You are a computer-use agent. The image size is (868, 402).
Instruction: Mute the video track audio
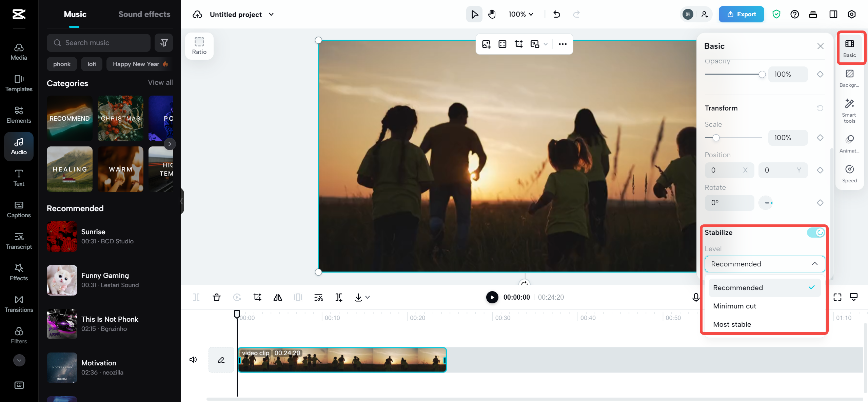pyautogui.click(x=193, y=360)
